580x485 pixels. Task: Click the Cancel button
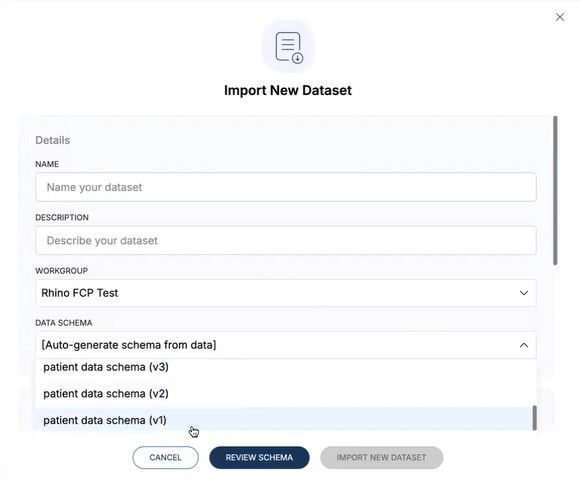(165, 458)
